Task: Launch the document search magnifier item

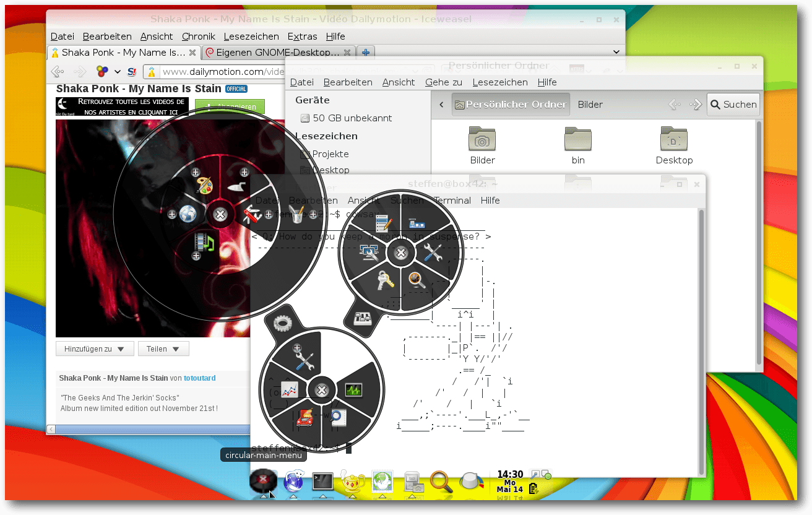Action: (337, 419)
